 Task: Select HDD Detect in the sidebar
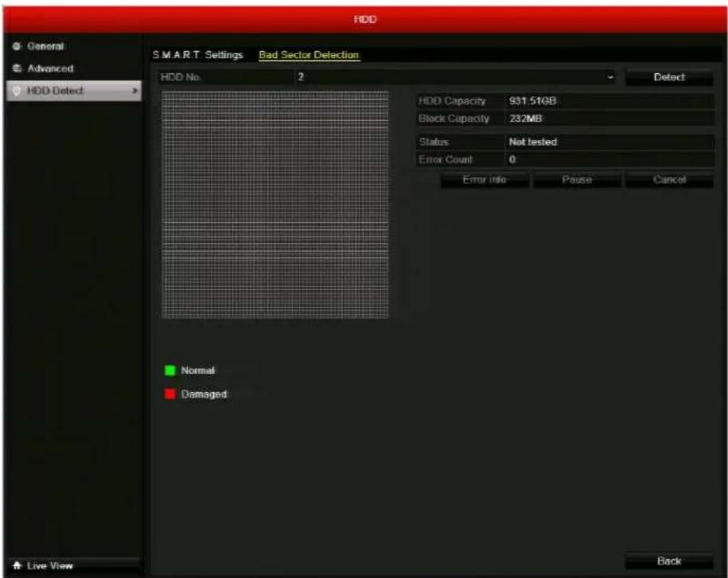tap(74, 91)
